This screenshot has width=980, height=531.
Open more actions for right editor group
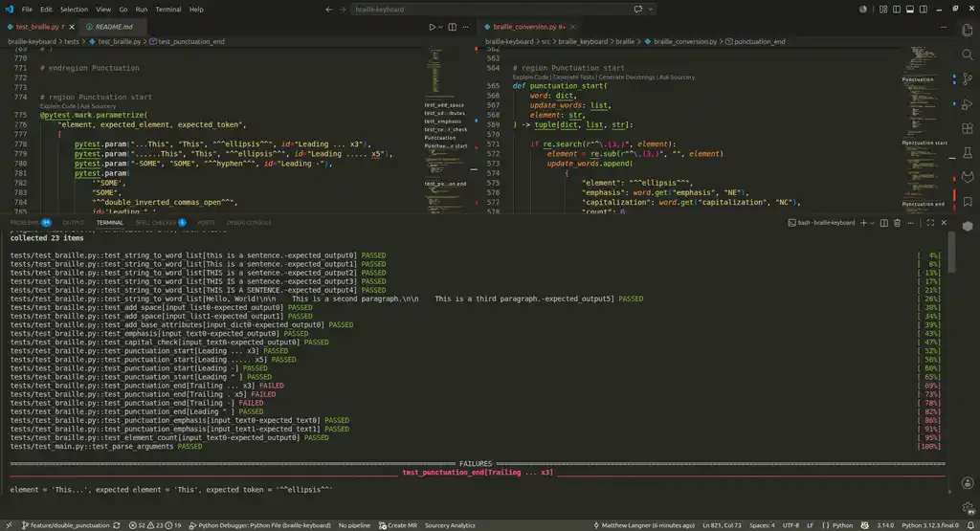(x=943, y=27)
